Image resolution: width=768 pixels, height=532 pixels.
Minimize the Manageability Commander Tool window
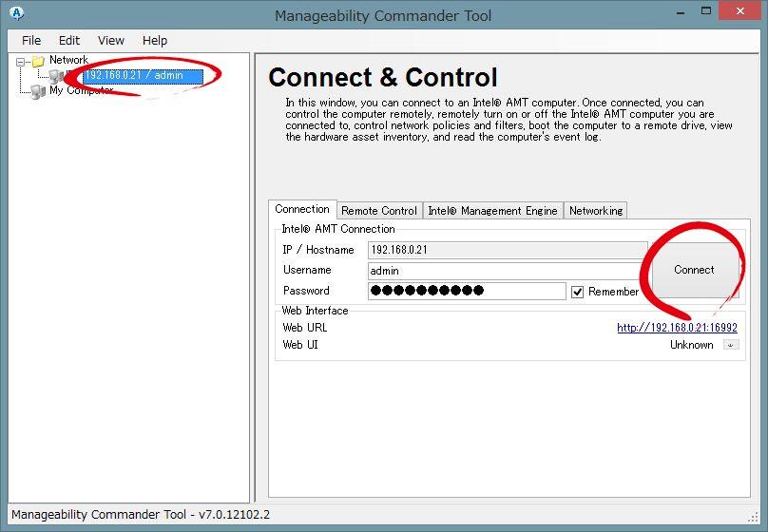coord(681,11)
